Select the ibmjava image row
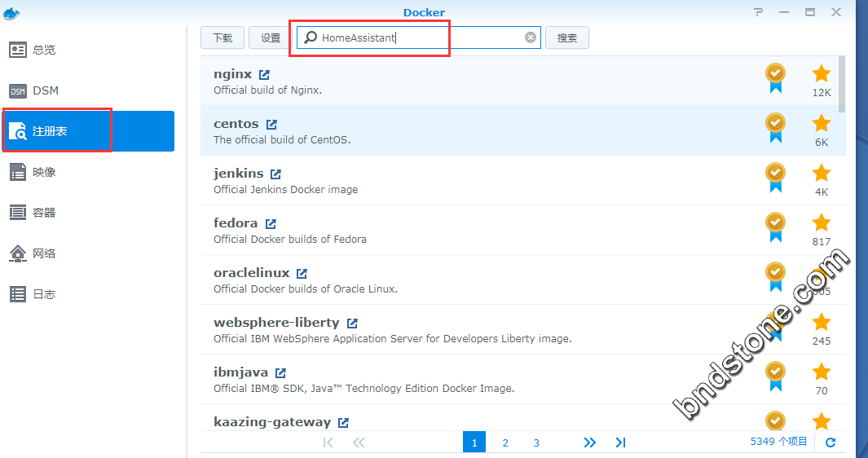Image resolution: width=868 pixels, height=458 pixels. click(x=523, y=380)
